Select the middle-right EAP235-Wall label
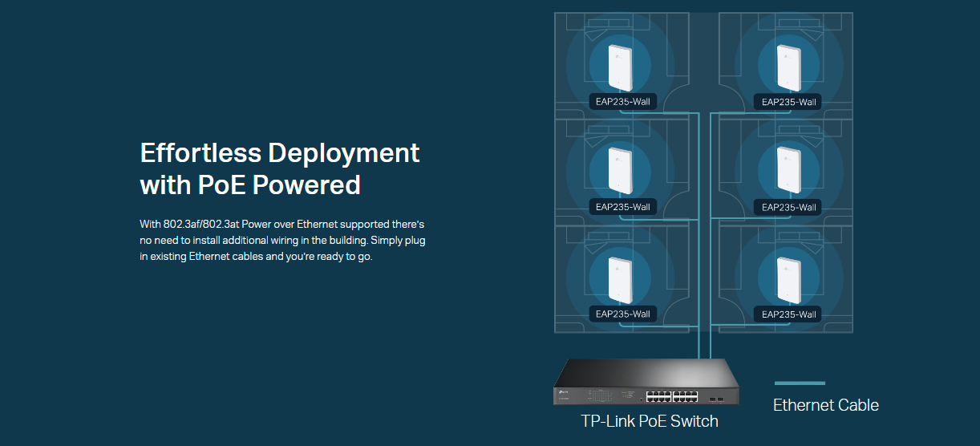980x446 pixels. click(788, 207)
